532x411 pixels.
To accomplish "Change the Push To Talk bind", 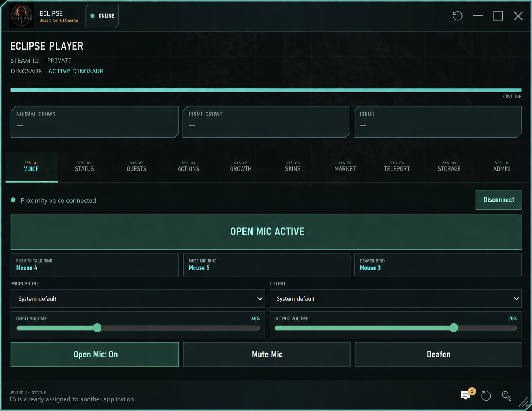I will point(95,265).
